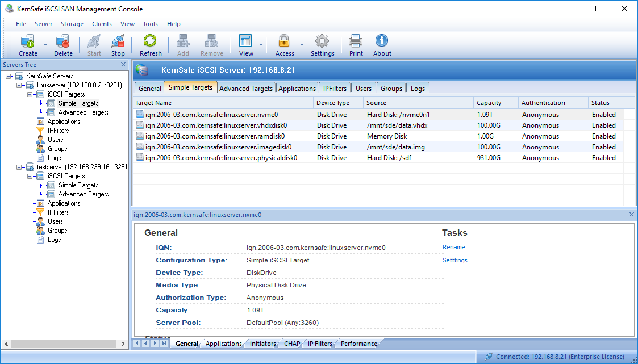Open the CHAP tab in details pane
Image resolution: width=638 pixels, height=364 pixels.
292,344
